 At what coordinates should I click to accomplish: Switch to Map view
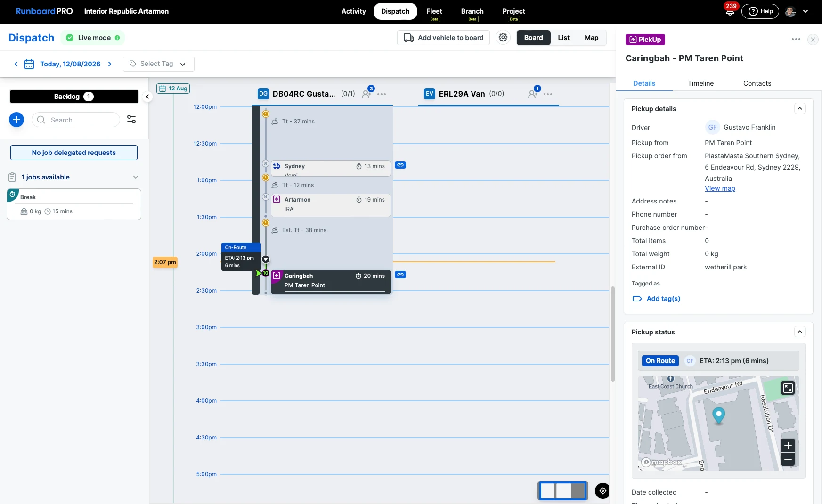tap(591, 38)
